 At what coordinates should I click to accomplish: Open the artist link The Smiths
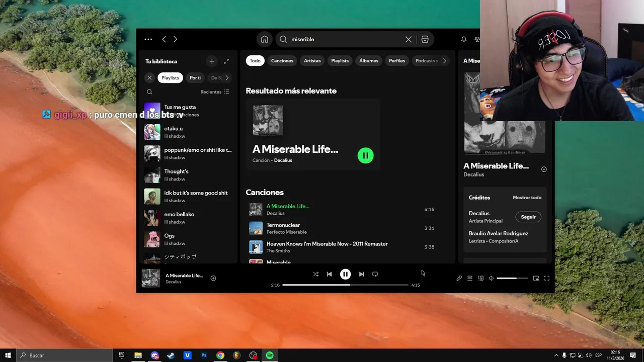(x=278, y=251)
